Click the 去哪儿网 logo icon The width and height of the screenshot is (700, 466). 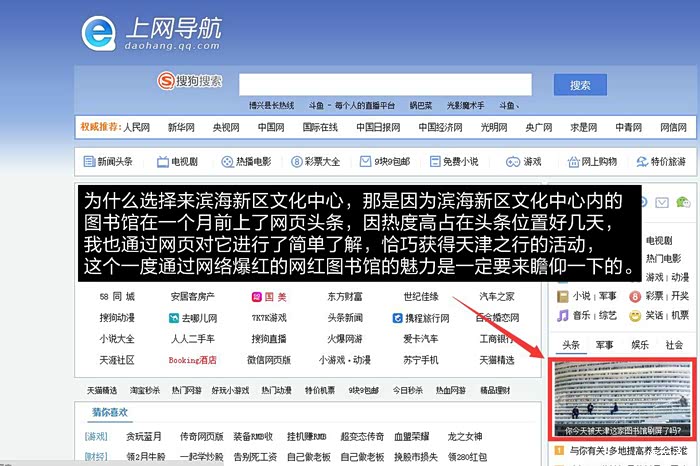[x=174, y=318]
